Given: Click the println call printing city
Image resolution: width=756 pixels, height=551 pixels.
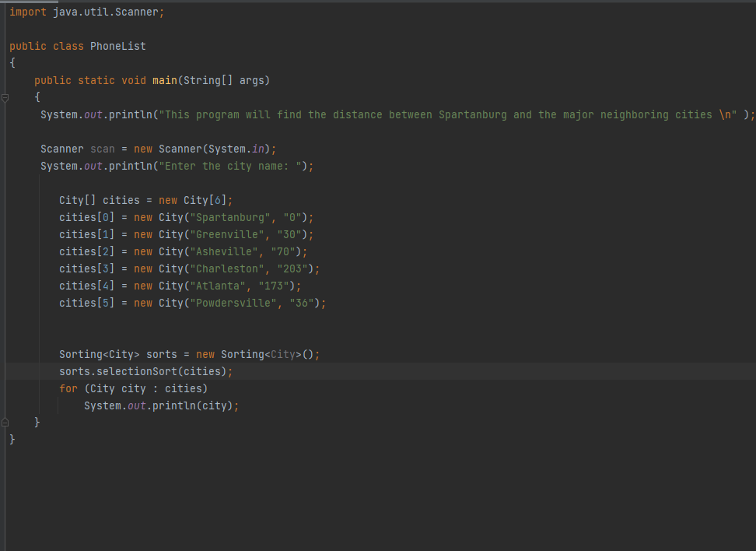Looking at the screenshot, I should tap(161, 405).
